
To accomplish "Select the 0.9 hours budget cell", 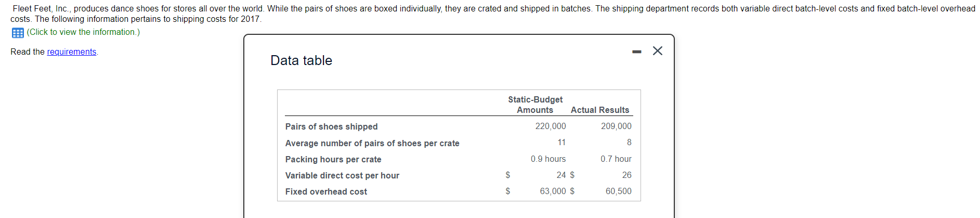I will 548,159.
